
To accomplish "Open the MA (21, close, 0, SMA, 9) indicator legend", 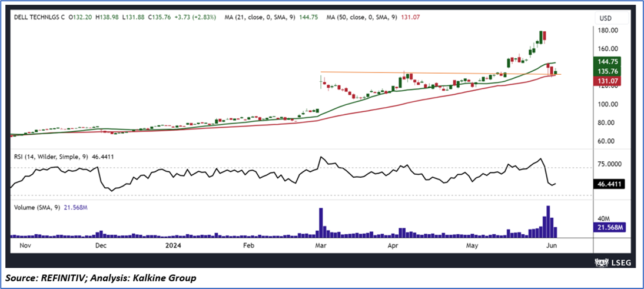I will pos(260,18).
